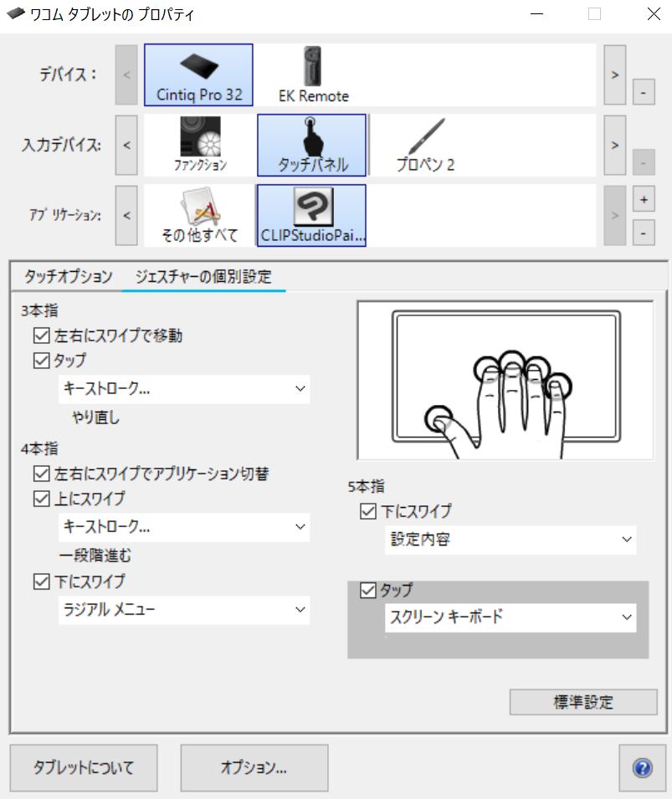
Task: Select the EK Remote device icon
Action: point(313,75)
